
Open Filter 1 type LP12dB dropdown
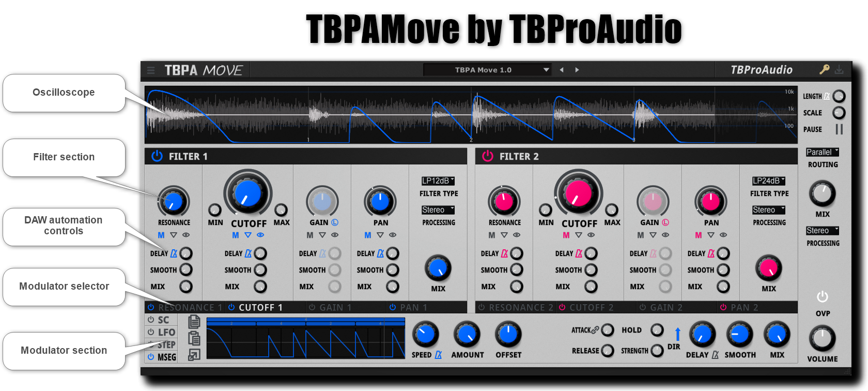[x=438, y=181]
